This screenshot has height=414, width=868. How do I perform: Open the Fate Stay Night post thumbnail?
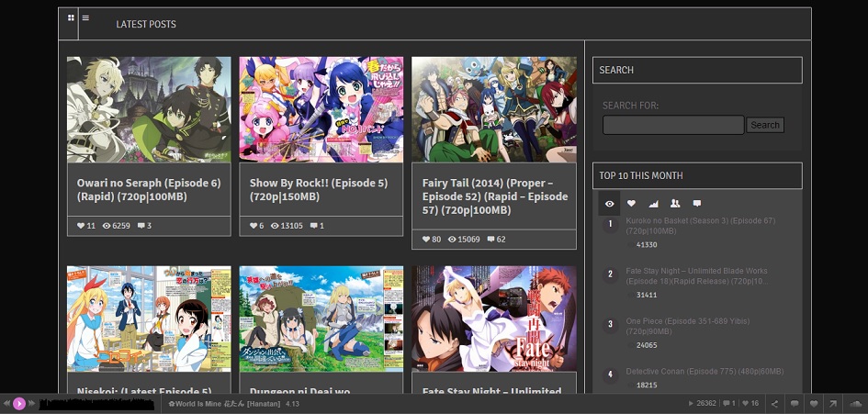pyautogui.click(x=494, y=319)
